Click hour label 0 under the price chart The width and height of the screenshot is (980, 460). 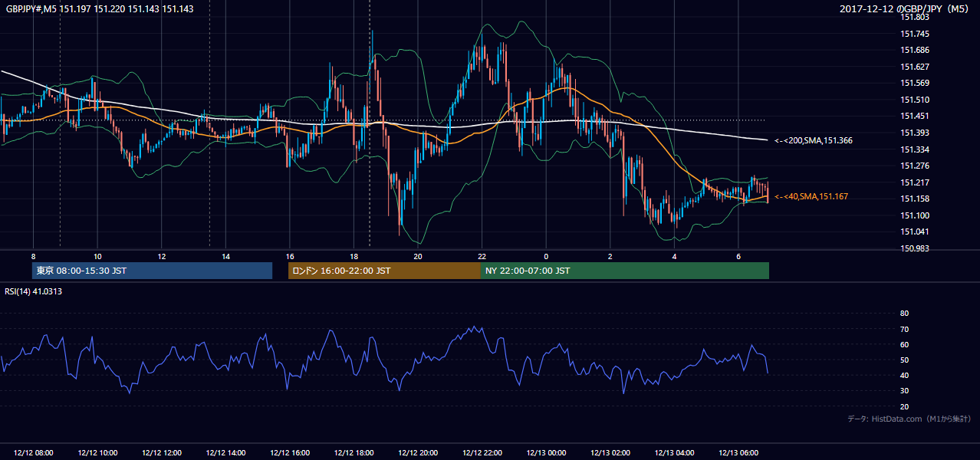click(x=546, y=256)
